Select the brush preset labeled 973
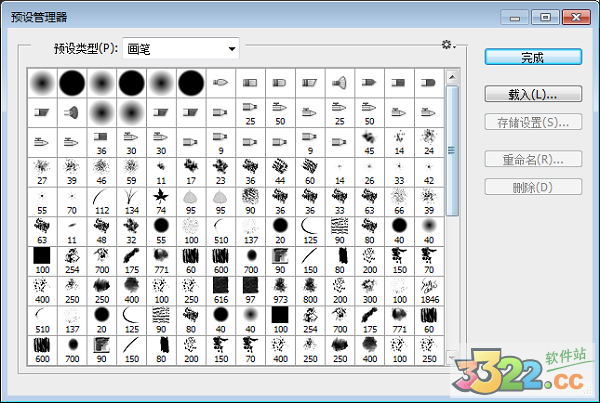Image resolution: width=600 pixels, height=403 pixels. tap(279, 289)
